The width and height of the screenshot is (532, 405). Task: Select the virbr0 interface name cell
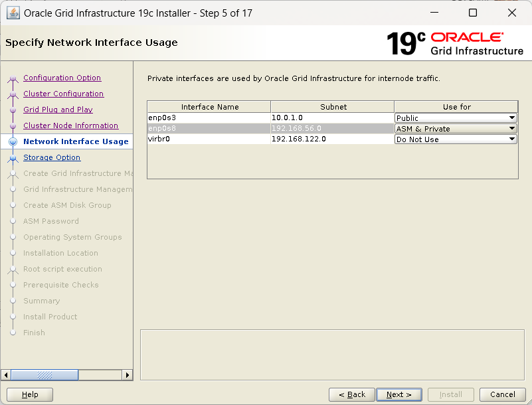[209, 139]
